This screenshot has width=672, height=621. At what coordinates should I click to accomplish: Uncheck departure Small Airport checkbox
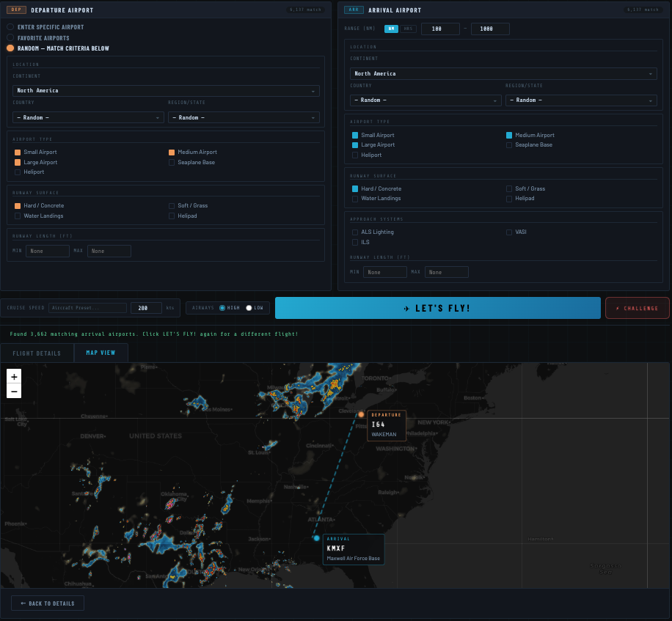pyautogui.click(x=18, y=152)
